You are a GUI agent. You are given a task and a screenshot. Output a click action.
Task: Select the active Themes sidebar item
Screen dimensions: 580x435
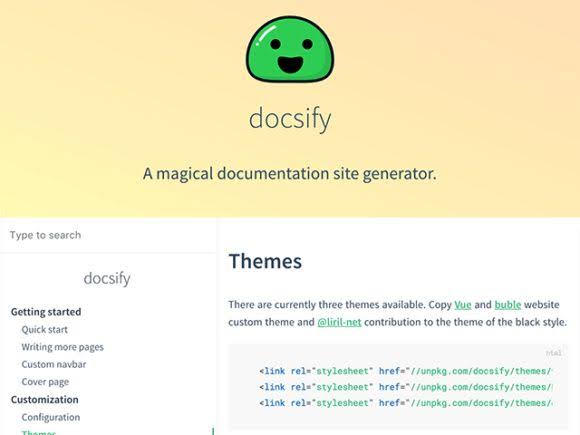[38, 432]
